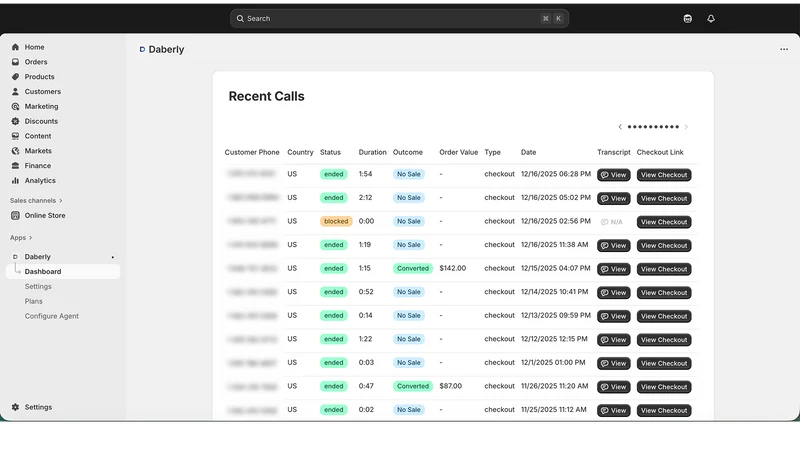The width and height of the screenshot is (800, 450).
Task: Go to Products in the sidebar
Action: pos(39,77)
